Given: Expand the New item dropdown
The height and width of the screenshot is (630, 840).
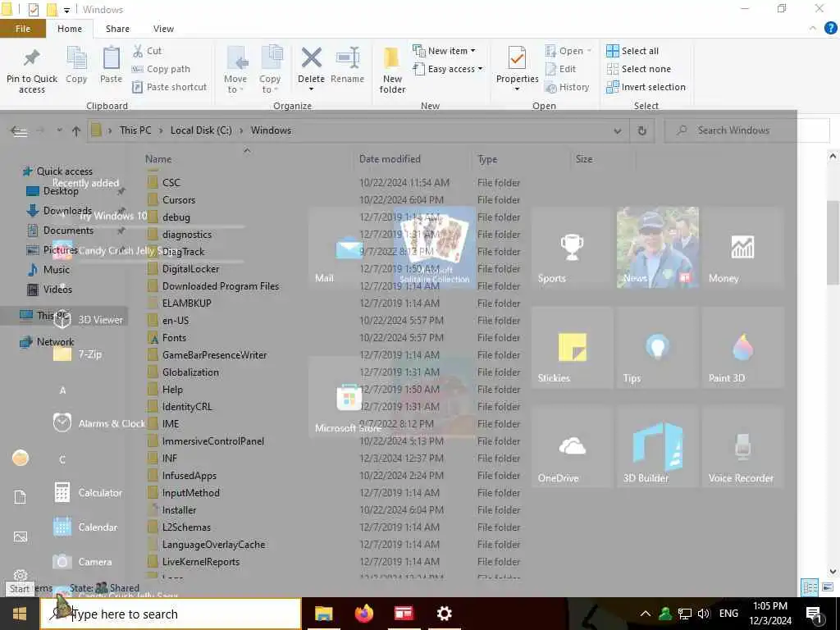Looking at the screenshot, I should pos(444,51).
